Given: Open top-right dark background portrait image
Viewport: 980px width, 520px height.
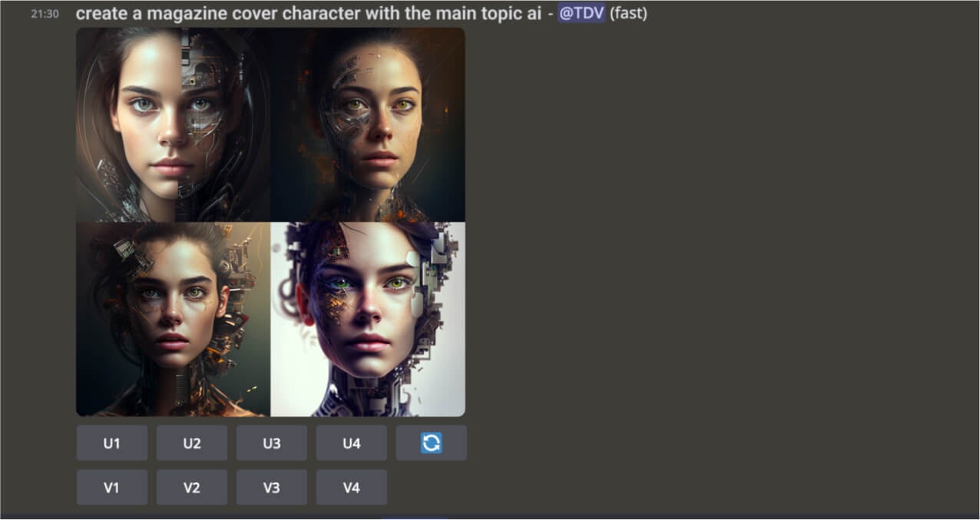Looking at the screenshot, I should 368,125.
